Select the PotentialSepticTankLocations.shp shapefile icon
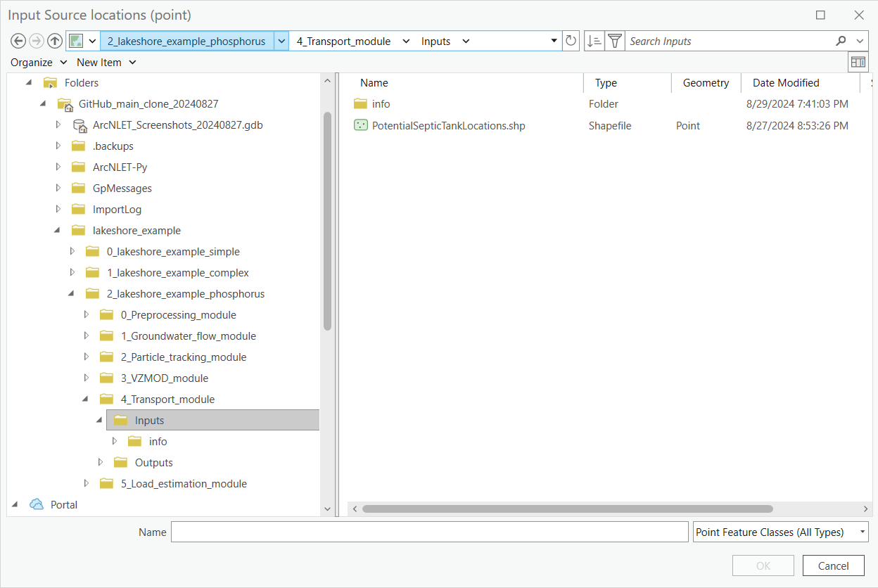This screenshot has width=878, height=588. coord(360,126)
